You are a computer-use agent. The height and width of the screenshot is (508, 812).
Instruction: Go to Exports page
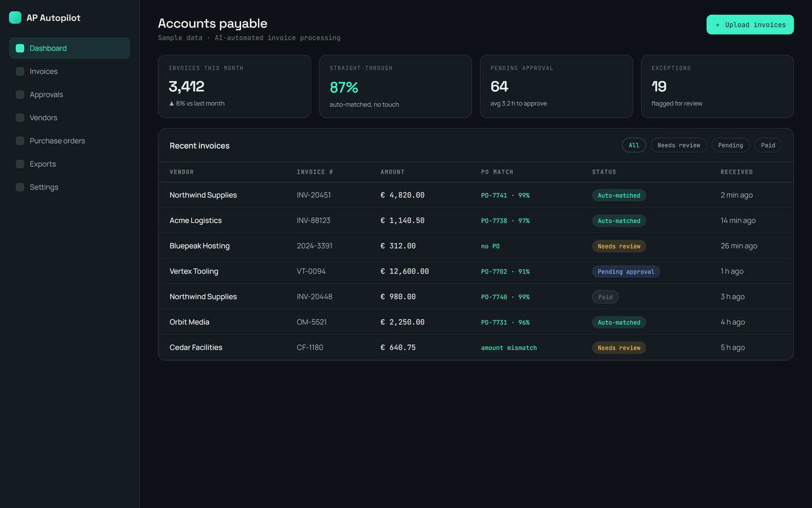pos(70,164)
